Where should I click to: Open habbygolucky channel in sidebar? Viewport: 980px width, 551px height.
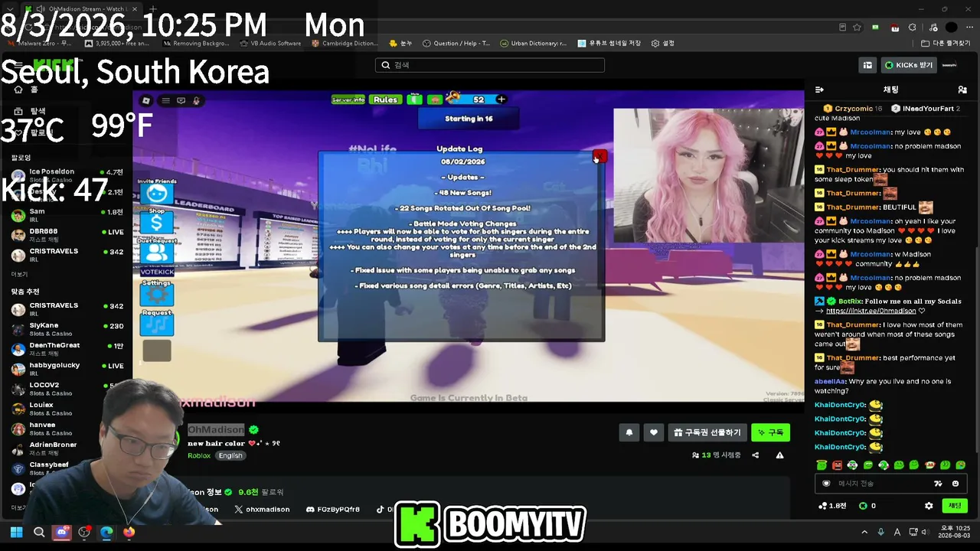pos(67,369)
